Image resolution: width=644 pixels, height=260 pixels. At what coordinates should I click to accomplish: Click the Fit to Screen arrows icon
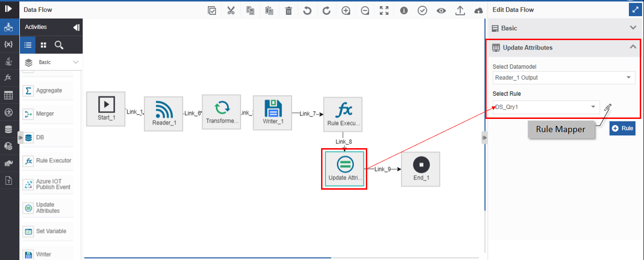pos(384,10)
